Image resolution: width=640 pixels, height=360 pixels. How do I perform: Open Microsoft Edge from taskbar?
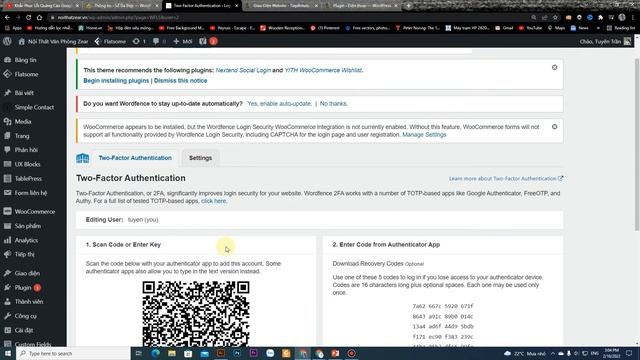(x=156, y=353)
